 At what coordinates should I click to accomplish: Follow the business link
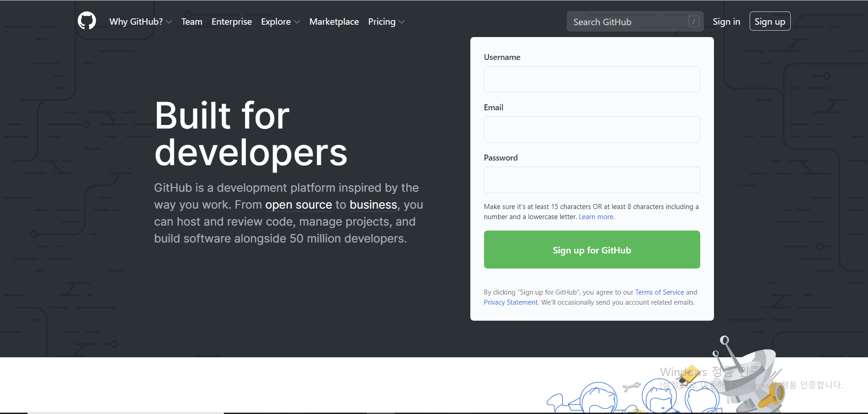click(x=373, y=205)
